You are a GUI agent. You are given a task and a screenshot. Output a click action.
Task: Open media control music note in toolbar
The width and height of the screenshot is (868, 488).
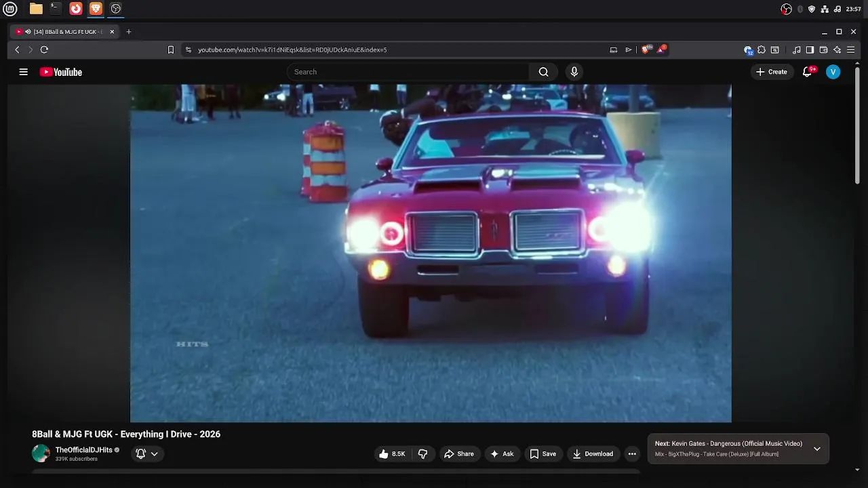pos(797,49)
